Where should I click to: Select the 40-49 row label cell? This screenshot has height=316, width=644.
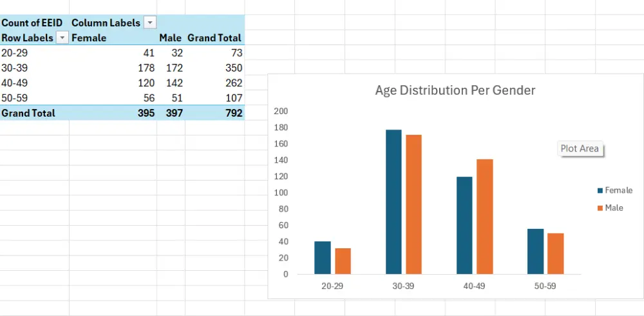(x=35, y=83)
